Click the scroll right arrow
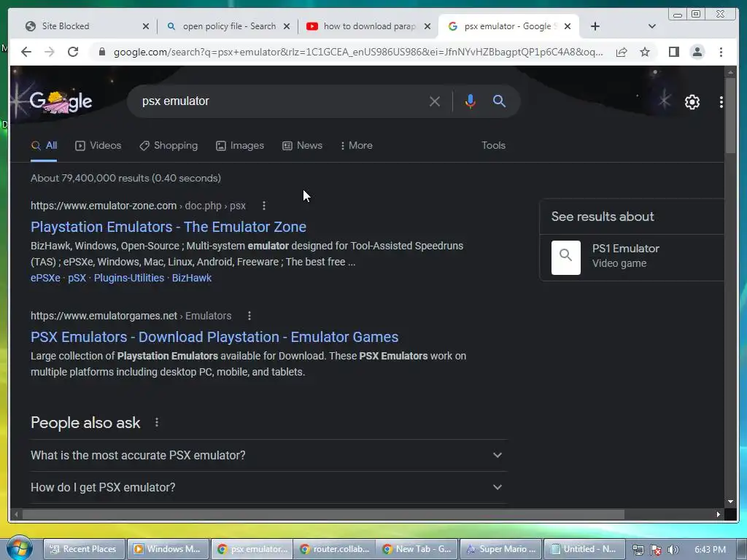Screen dimensions: 747x560 click(x=718, y=514)
